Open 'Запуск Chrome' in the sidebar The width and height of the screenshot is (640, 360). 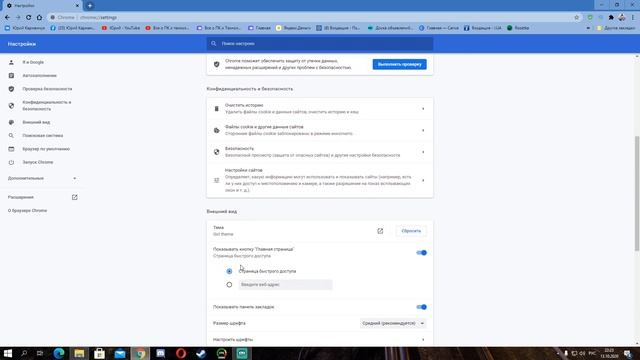[38, 162]
